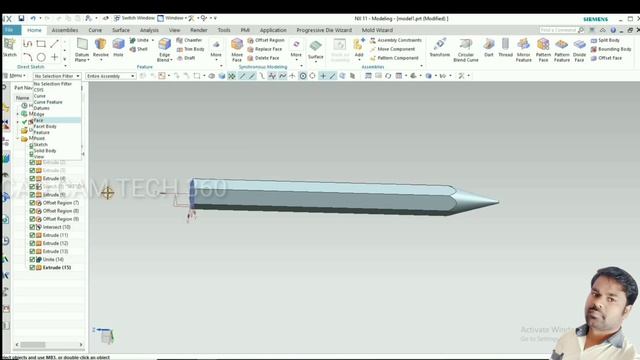Click the Draft button
The width and height of the screenshot is (640, 360).
tap(186, 58)
